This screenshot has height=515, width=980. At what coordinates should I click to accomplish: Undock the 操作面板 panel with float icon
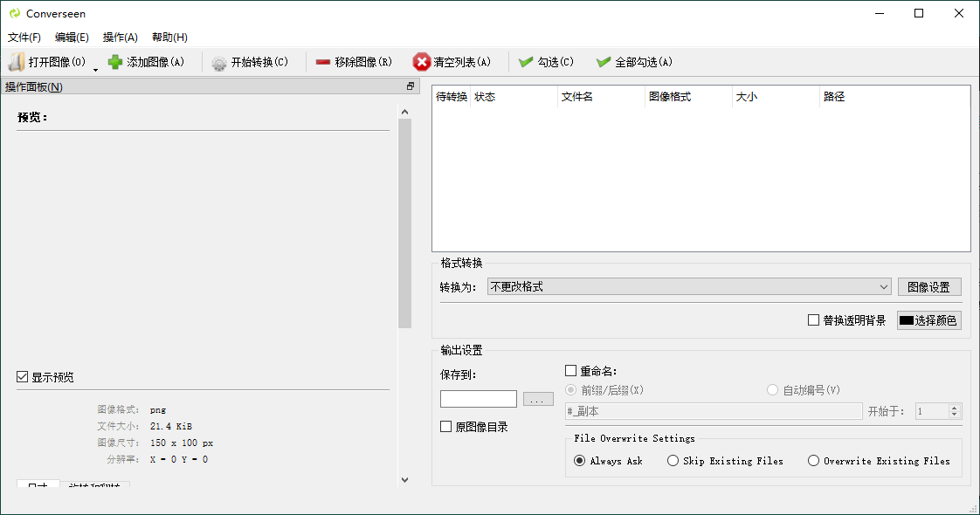pyautogui.click(x=410, y=86)
